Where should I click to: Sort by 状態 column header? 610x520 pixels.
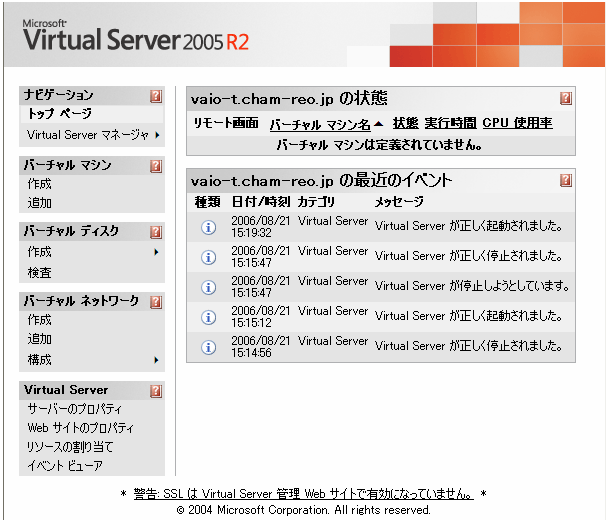tap(405, 123)
